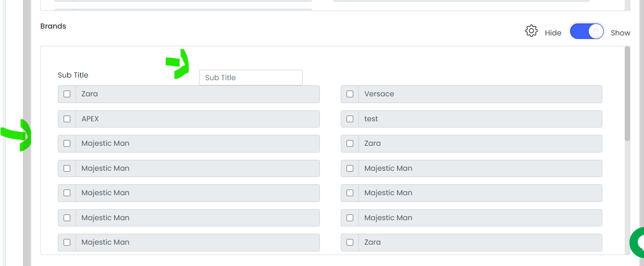The width and height of the screenshot is (644, 266).
Task: Click the Brands list vertical scrollbar
Action: click(x=627, y=94)
